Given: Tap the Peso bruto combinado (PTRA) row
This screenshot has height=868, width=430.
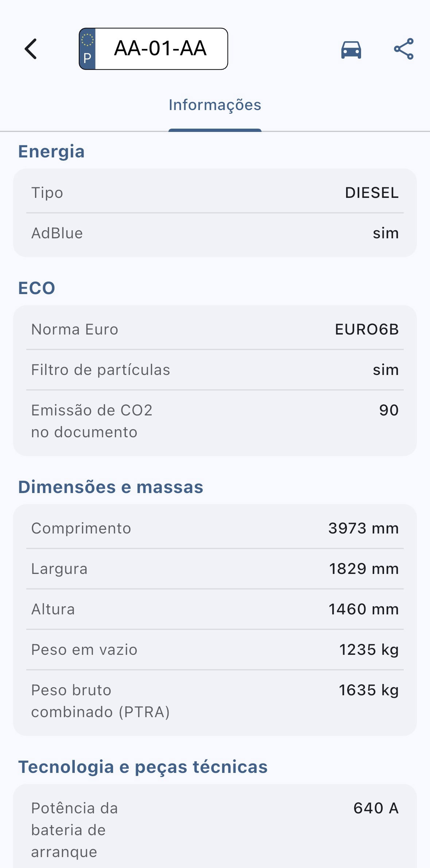Looking at the screenshot, I should click(215, 701).
